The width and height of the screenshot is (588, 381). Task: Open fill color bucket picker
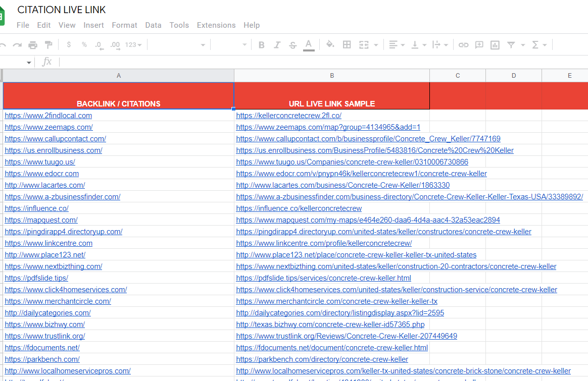[330, 44]
